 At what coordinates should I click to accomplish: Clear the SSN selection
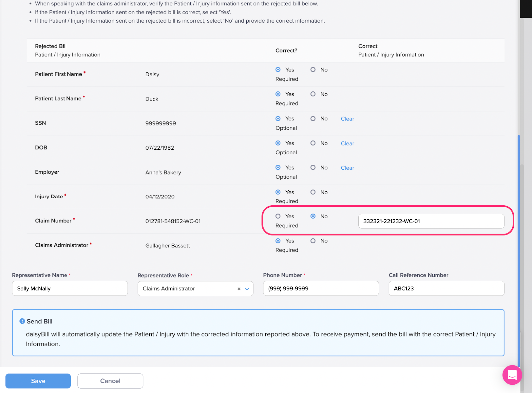point(347,119)
